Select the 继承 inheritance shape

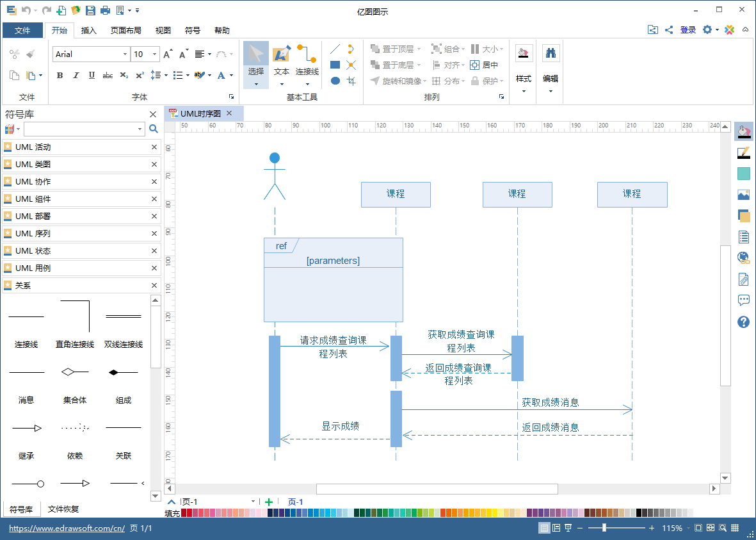coord(26,441)
